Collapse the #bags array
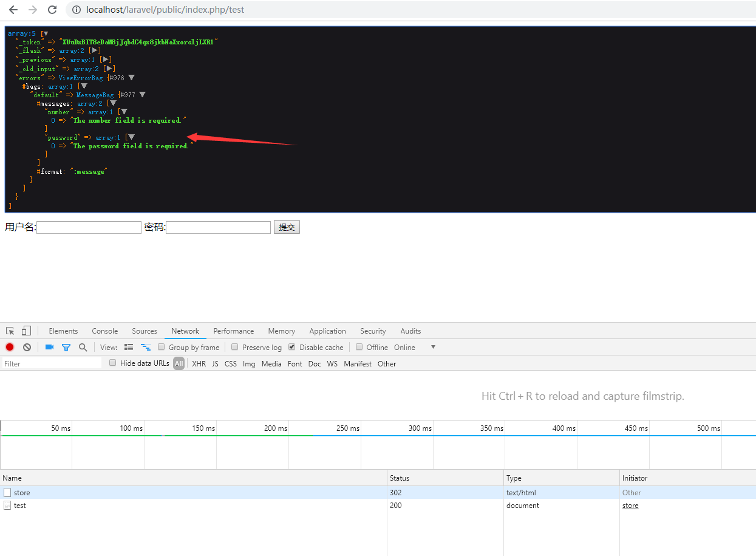This screenshot has width=756, height=556. [84, 86]
